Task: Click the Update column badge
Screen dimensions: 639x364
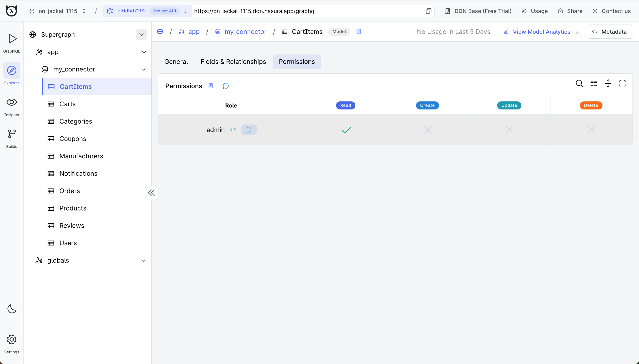Action: click(x=509, y=105)
